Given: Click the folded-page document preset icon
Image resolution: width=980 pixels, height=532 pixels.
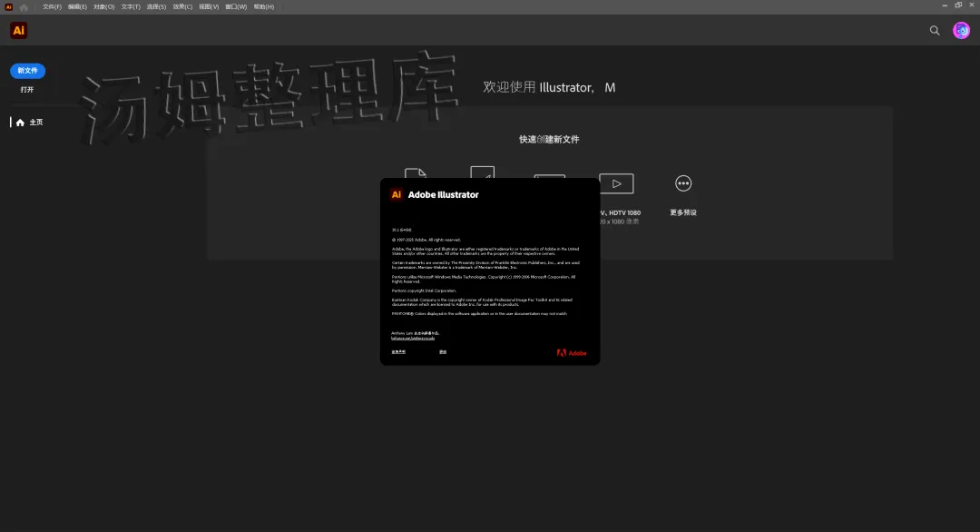Looking at the screenshot, I should 415,173.
